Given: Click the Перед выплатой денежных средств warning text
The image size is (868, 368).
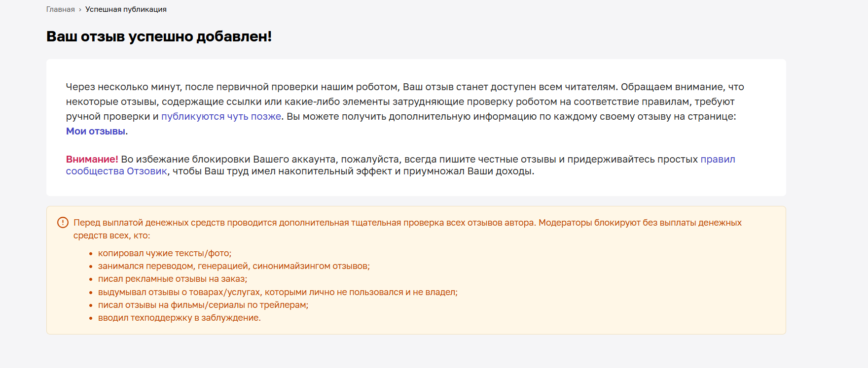Looking at the screenshot, I should 407,229.
